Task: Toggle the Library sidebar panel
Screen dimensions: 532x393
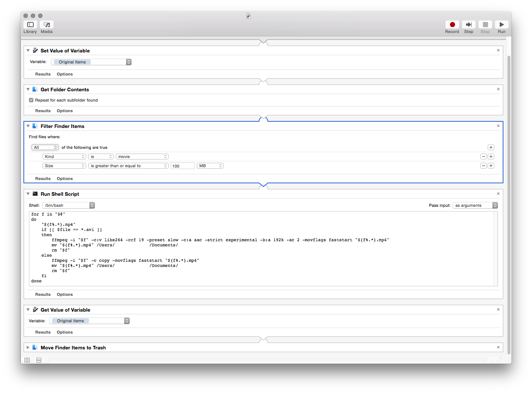Action: (30, 25)
